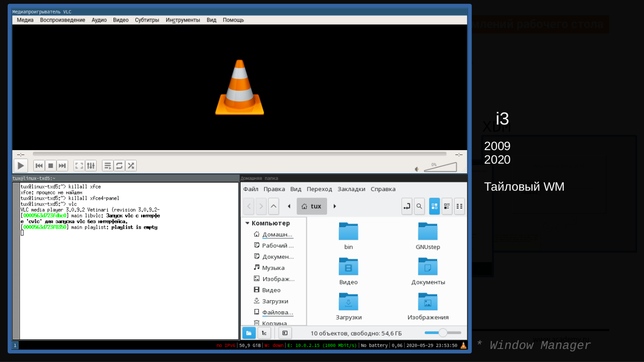644x362 pixels.
Task: Select the Видео folder icon
Action: coord(348,266)
